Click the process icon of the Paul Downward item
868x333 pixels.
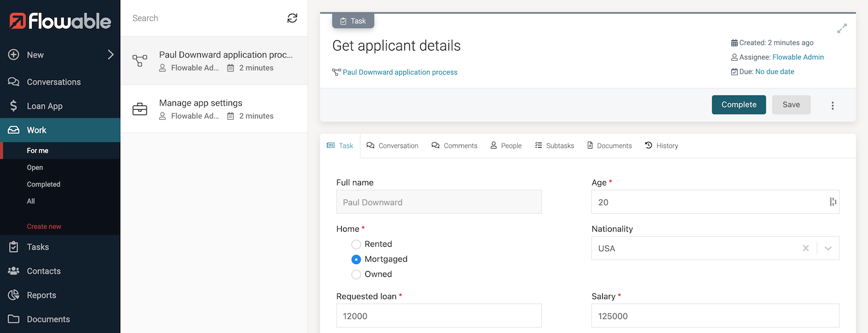[140, 61]
